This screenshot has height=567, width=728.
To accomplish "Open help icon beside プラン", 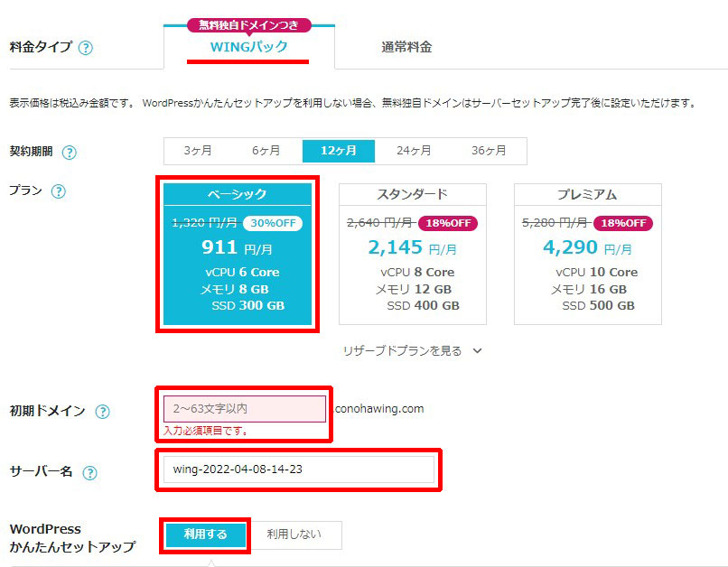I will point(58,191).
